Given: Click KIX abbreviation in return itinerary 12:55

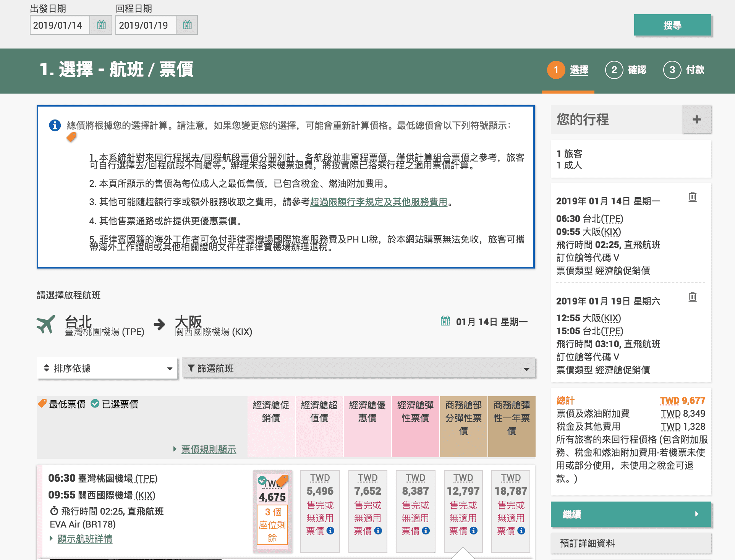Looking at the screenshot, I should tap(611, 318).
